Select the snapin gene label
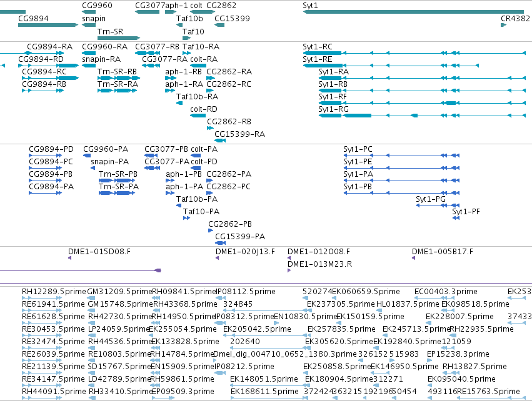 94,19
